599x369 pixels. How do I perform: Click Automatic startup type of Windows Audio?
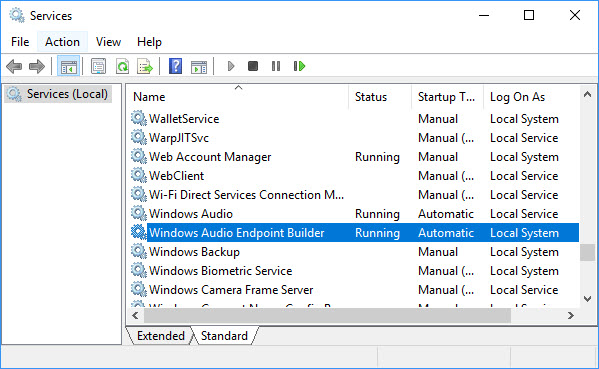[446, 214]
